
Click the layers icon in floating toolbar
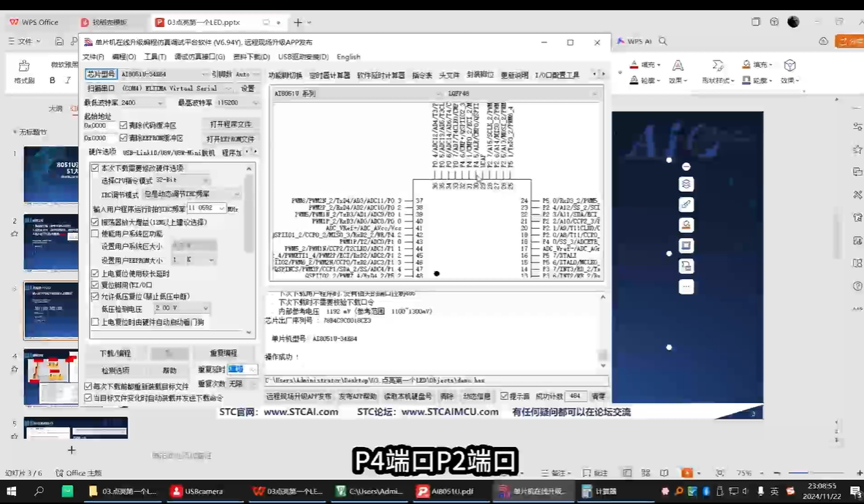[686, 184]
